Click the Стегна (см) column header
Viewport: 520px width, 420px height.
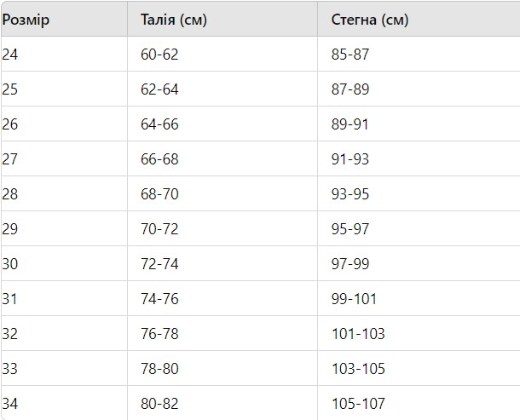pyautogui.click(x=370, y=20)
